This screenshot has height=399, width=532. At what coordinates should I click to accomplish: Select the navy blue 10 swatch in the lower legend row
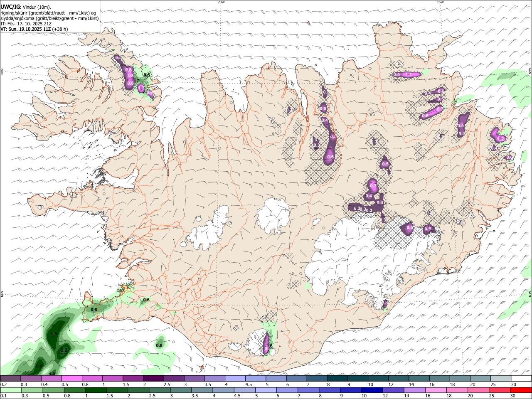[x=372, y=390]
